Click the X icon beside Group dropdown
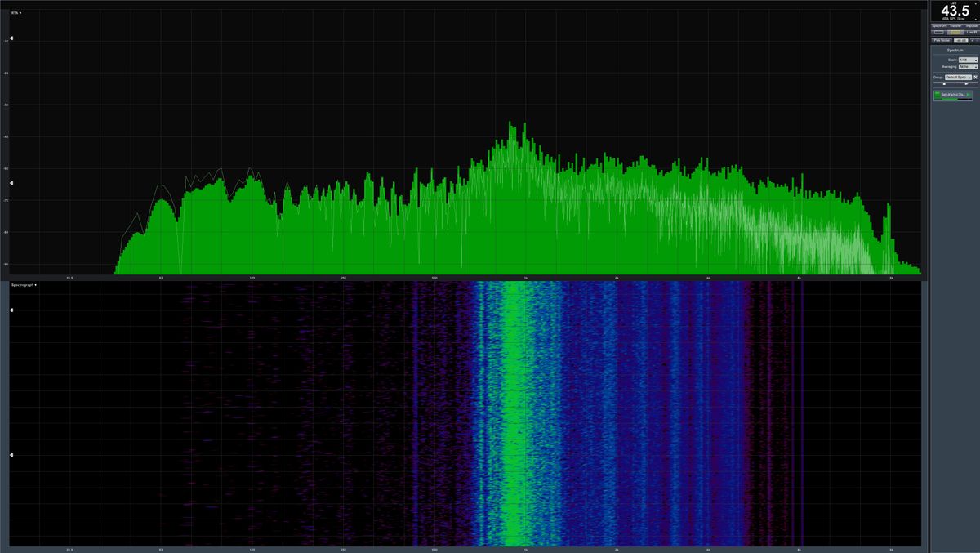This screenshot has height=553, width=980. (975, 77)
